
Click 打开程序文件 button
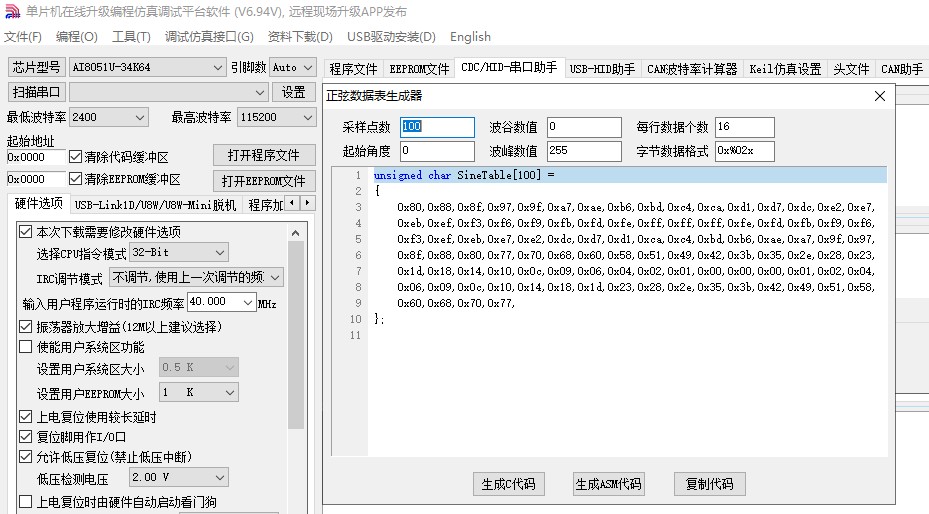click(264, 155)
